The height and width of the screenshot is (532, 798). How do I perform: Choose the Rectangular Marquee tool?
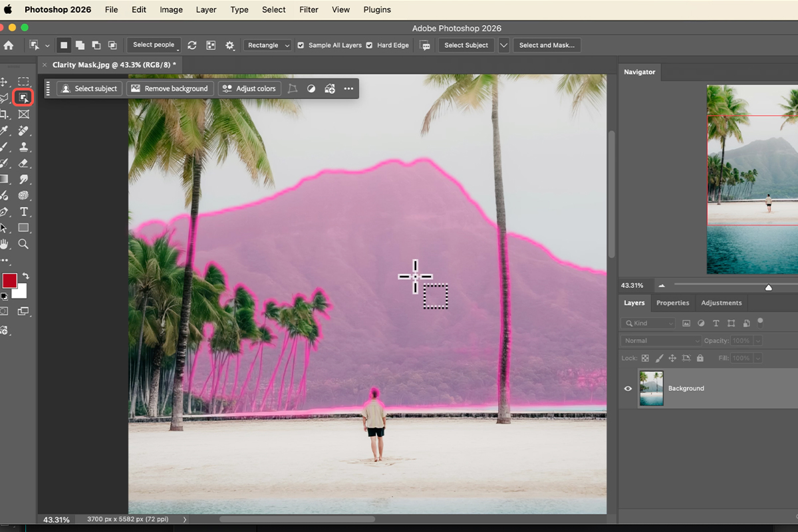tap(23, 82)
